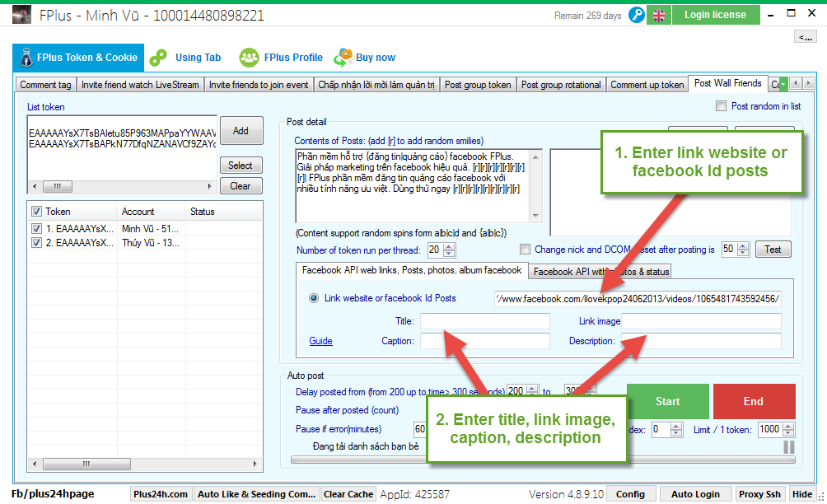Click the FPlus Profile people icon
827x504 pixels.
point(249,58)
